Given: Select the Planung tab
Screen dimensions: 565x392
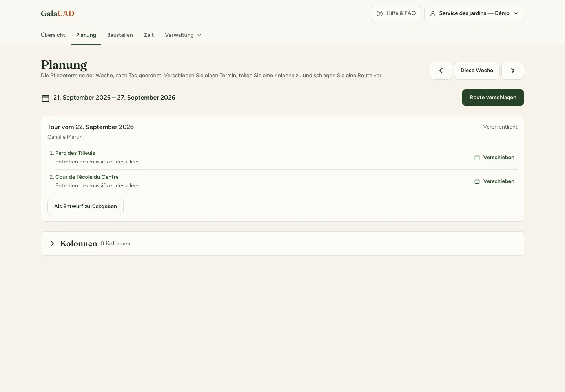Looking at the screenshot, I should click(86, 35).
